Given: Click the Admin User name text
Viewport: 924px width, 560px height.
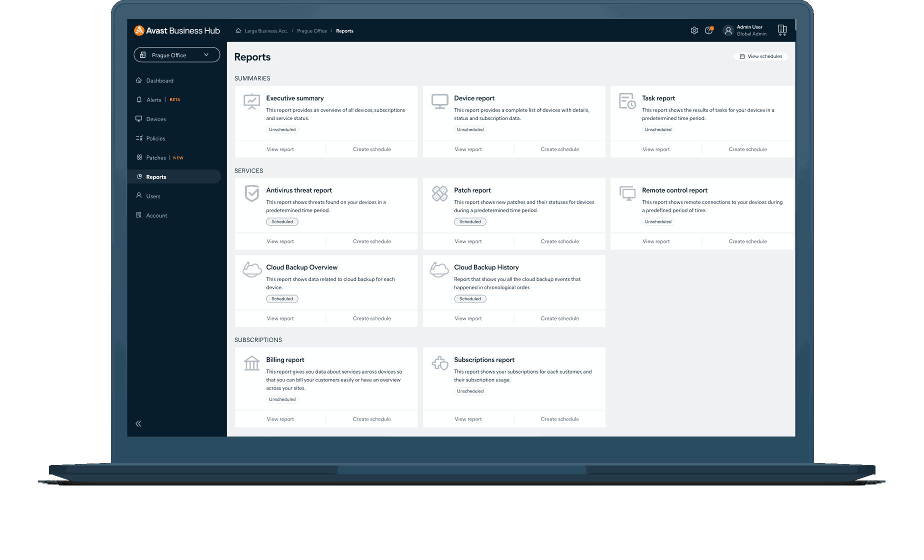Looking at the screenshot, I should click(749, 27).
